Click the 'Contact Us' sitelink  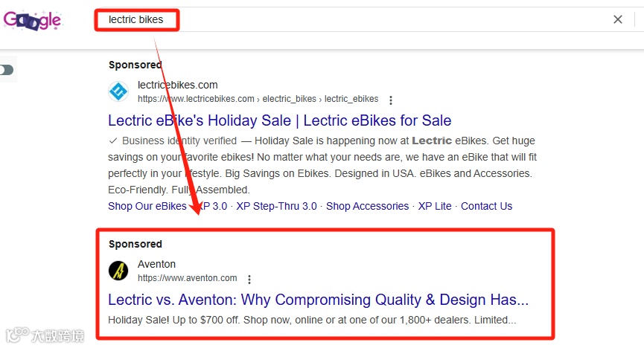tap(486, 206)
